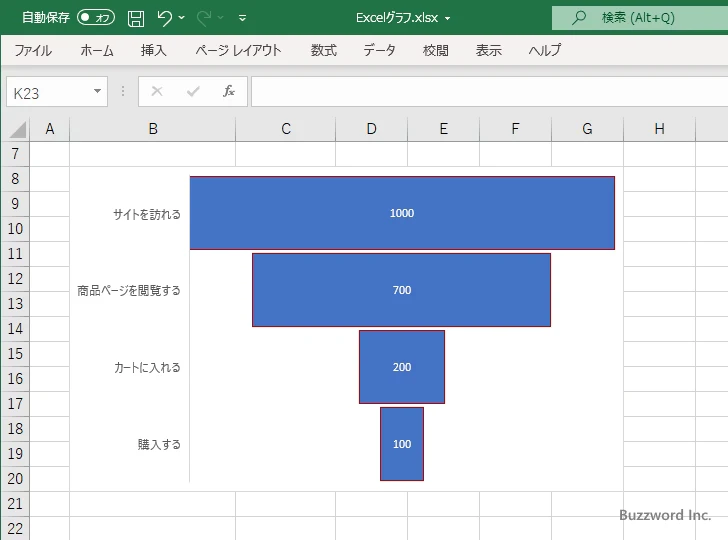Open the ヘルプ tab

(545, 50)
